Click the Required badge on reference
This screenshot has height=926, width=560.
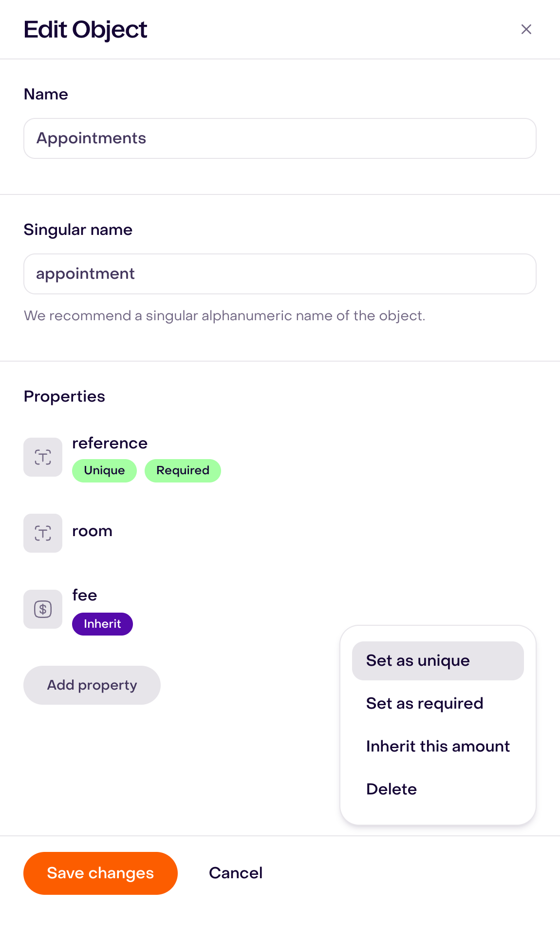[183, 471]
